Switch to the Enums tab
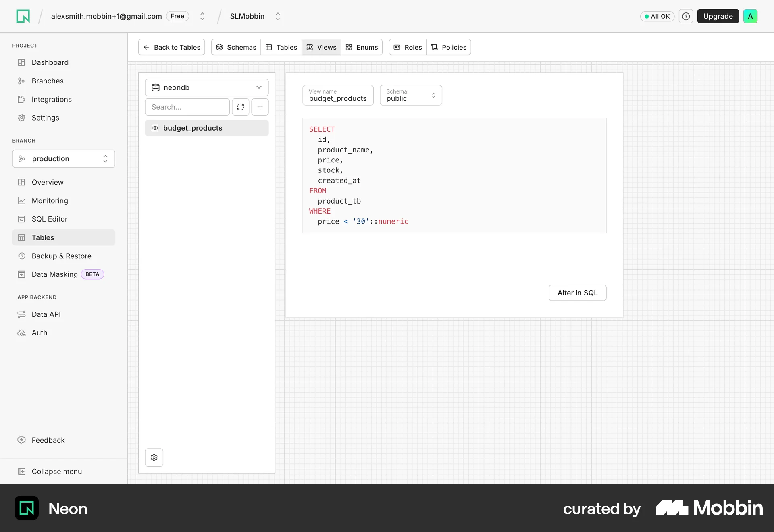Screen dimensions: 774x532 point(362,47)
